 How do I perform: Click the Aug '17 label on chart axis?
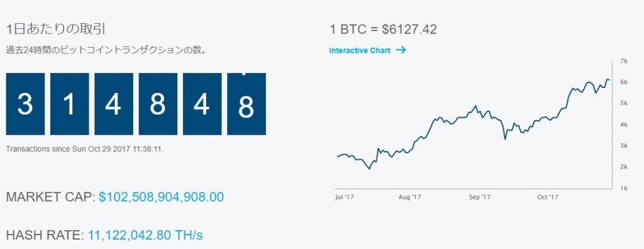pyautogui.click(x=409, y=197)
